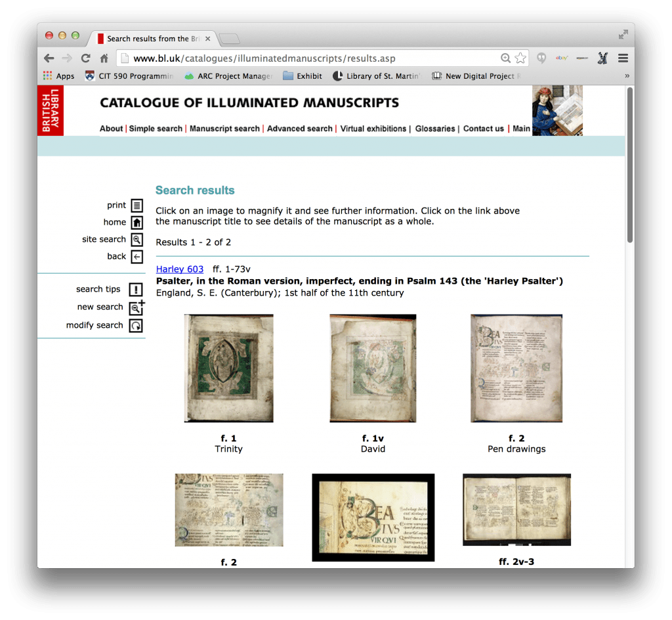Click modify search text link

click(x=94, y=326)
